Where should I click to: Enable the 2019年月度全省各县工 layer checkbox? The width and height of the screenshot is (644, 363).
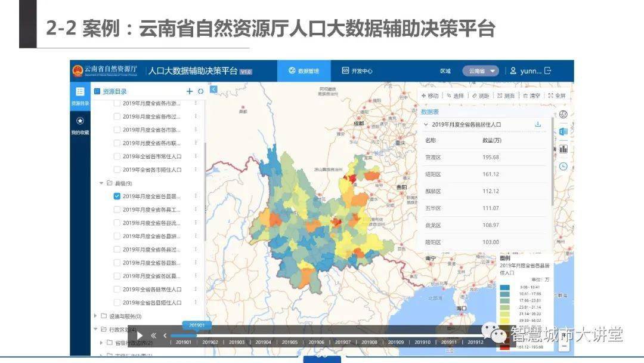pyautogui.click(x=117, y=210)
